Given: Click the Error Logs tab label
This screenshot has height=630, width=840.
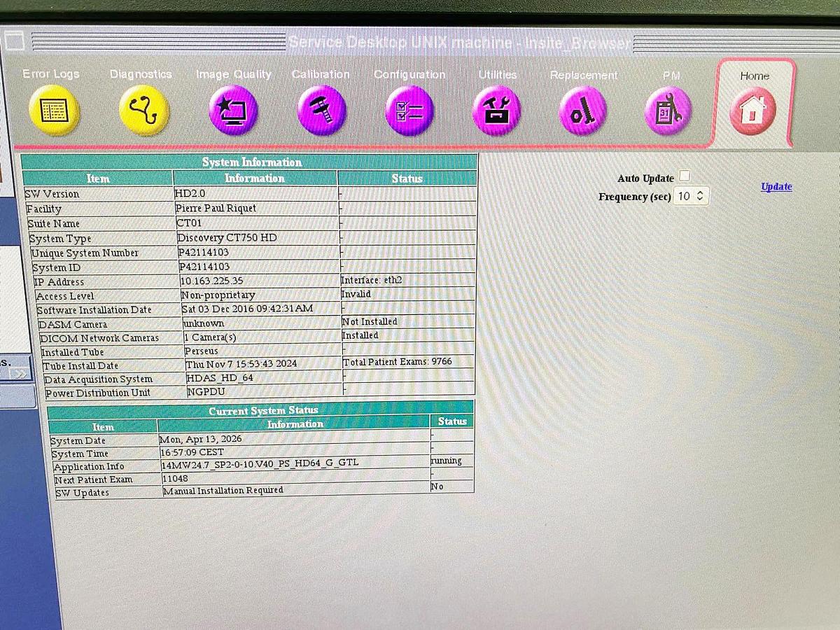Looking at the screenshot, I should click(51, 73).
